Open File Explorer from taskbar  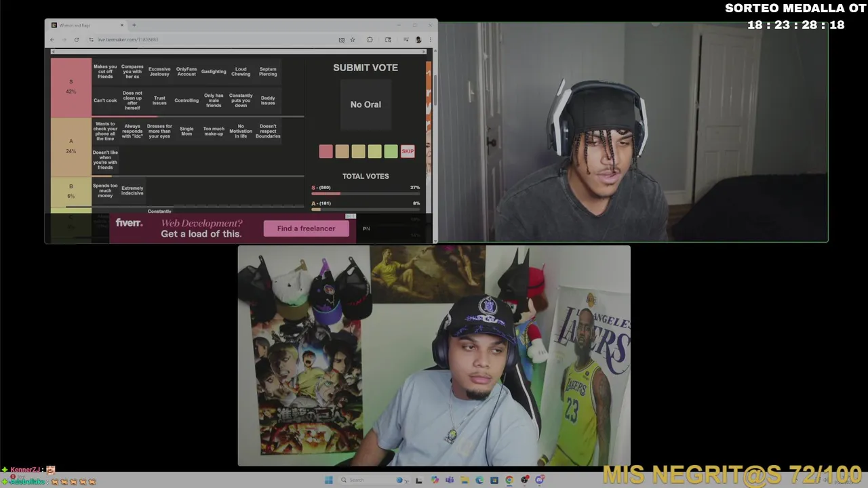(x=465, y=480)
